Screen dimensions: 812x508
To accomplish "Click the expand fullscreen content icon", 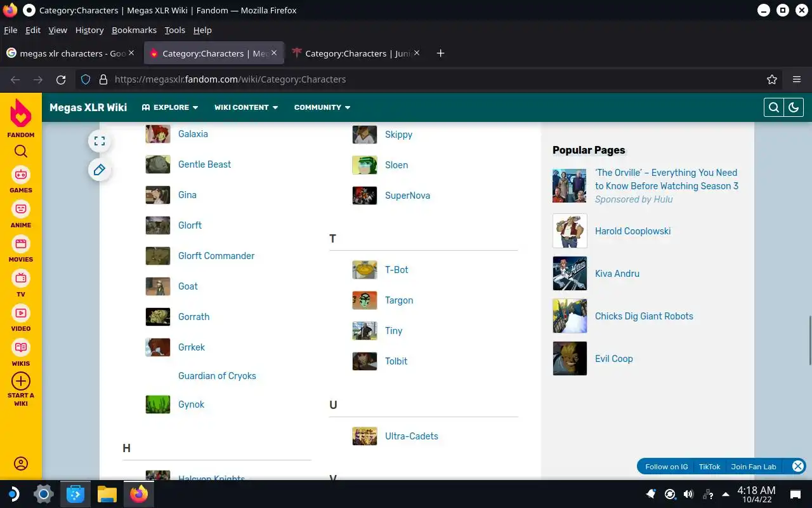I will coord(100,141).
